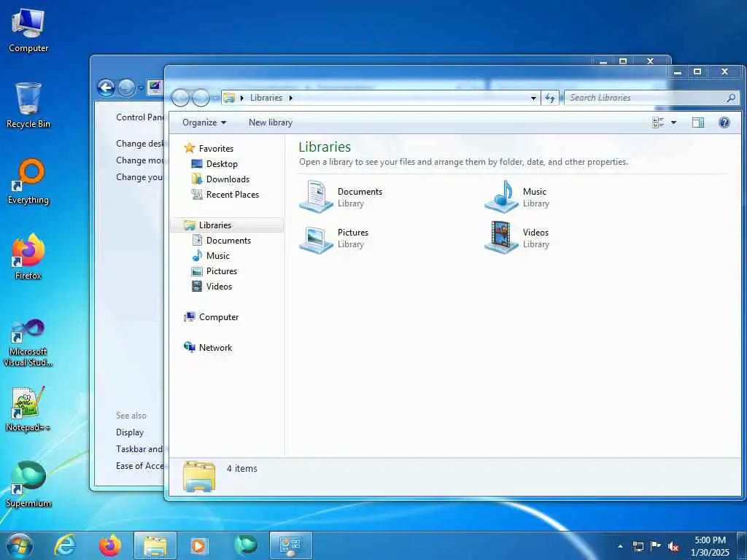Open the Windows Start button

(20, 545)
